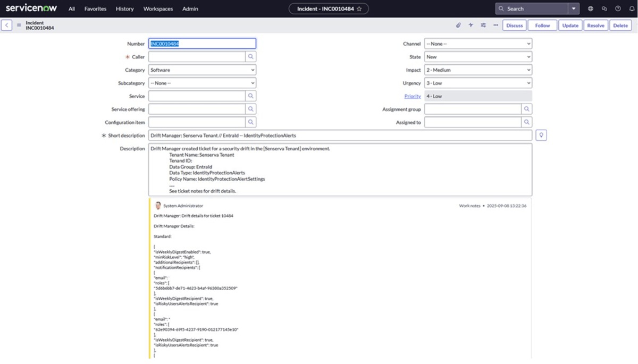
Task: Open the notifications bell
Action: [x=632, y=9]
